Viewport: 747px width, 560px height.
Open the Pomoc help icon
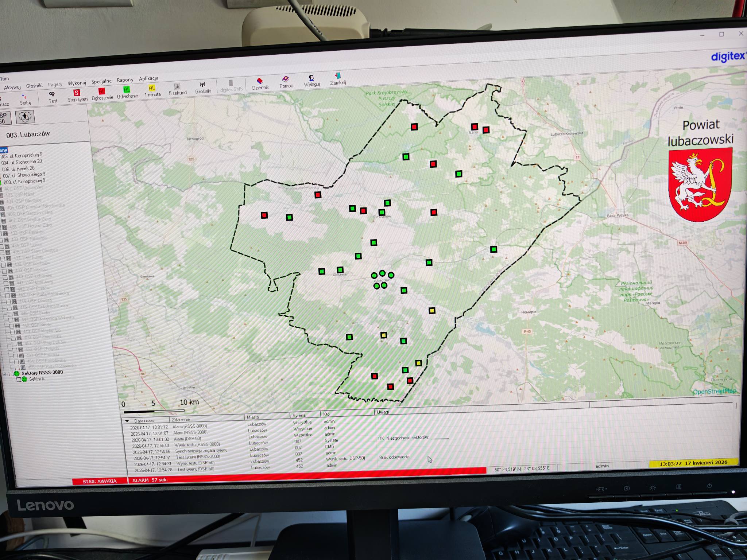286,79
